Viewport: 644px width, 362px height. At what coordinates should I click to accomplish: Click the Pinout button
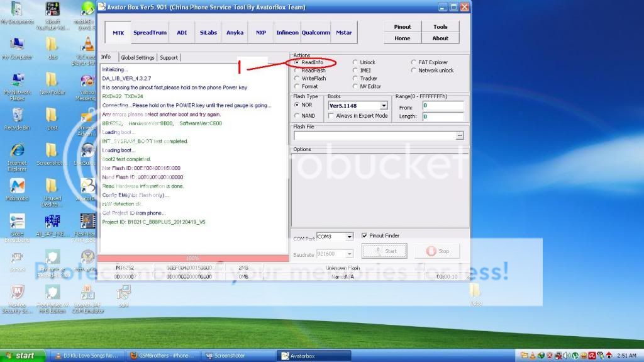click(402, 26)
